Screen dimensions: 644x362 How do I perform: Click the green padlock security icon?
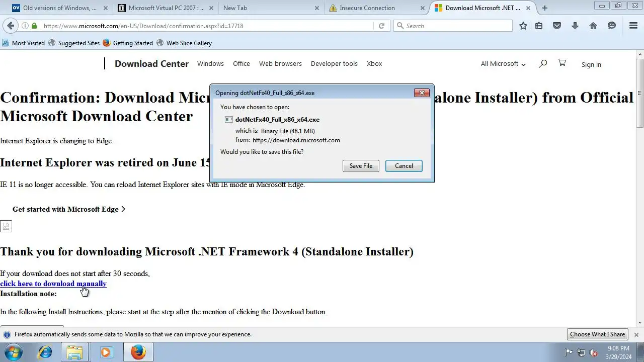tap(34, 26)
